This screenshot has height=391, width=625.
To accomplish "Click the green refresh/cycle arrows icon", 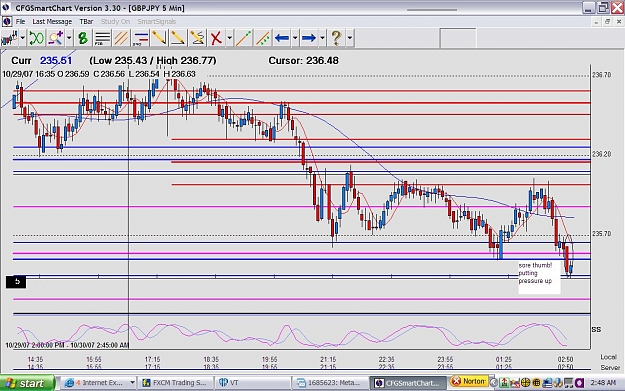I will [x=36, y=38].
